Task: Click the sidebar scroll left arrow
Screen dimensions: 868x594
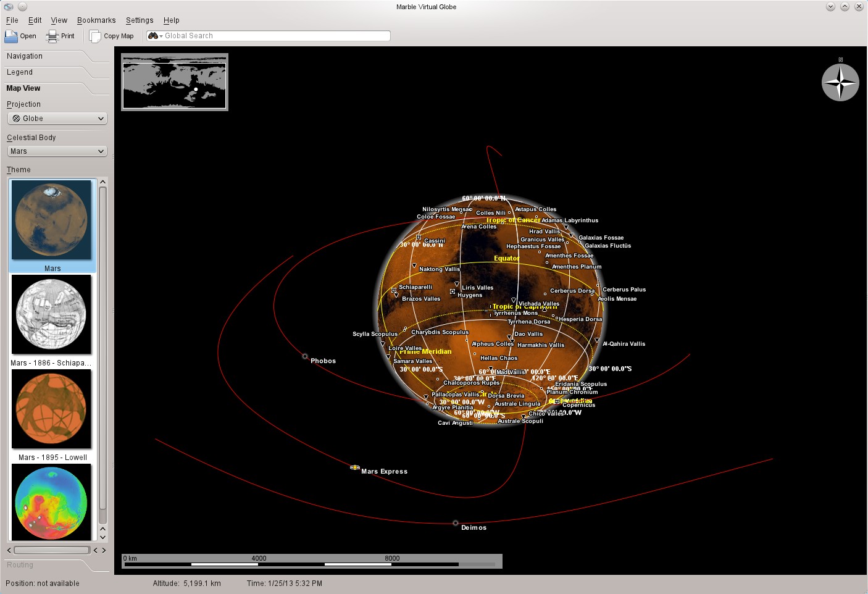Action: tap(9, 550)
